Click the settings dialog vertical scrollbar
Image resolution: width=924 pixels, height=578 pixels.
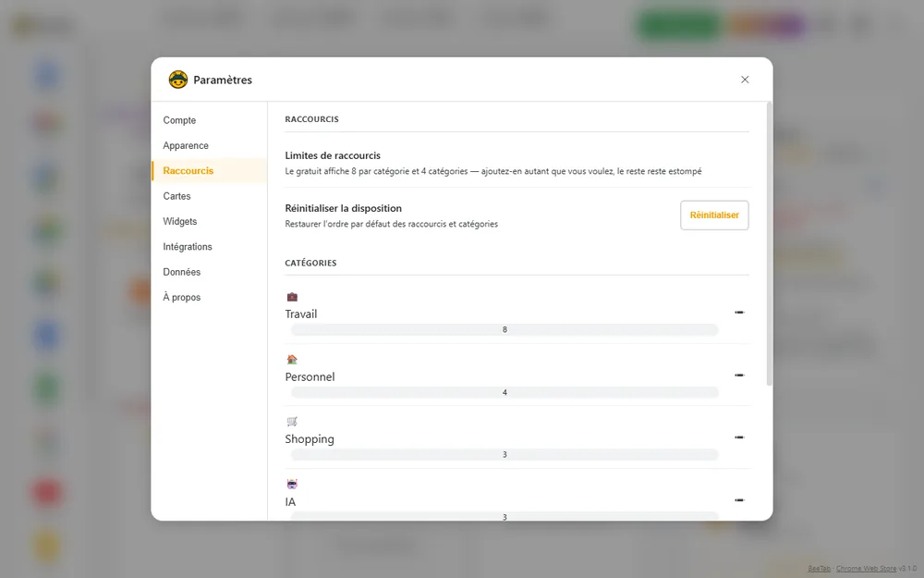(769, 244)
